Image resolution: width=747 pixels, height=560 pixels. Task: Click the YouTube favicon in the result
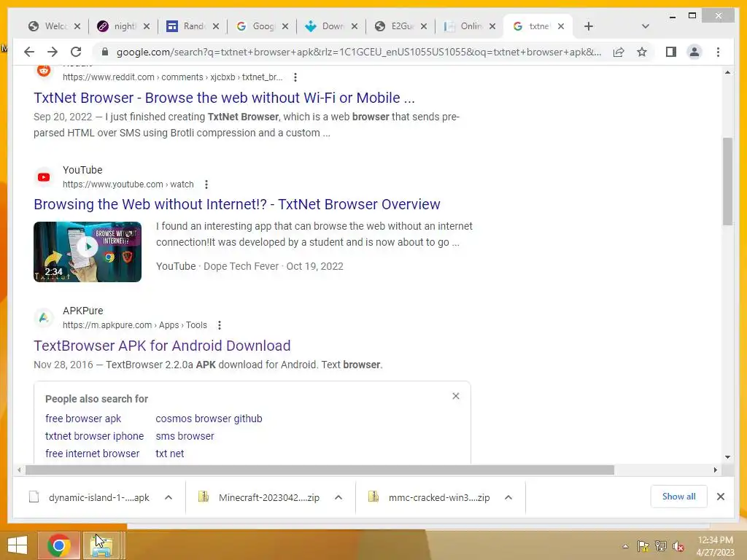[x=44, y=177]
